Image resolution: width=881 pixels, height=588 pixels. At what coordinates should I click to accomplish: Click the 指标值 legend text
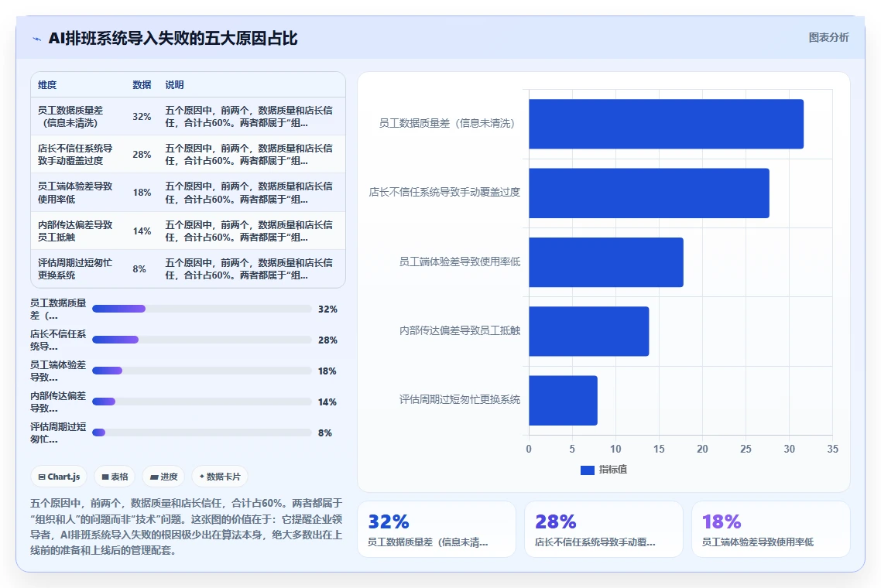(x=613, y=470)
